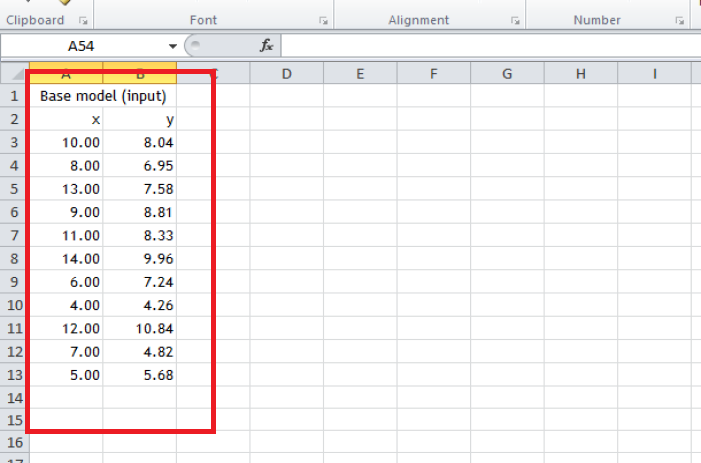Select row 1 header
Screen dimensions: 701x463
14,96
